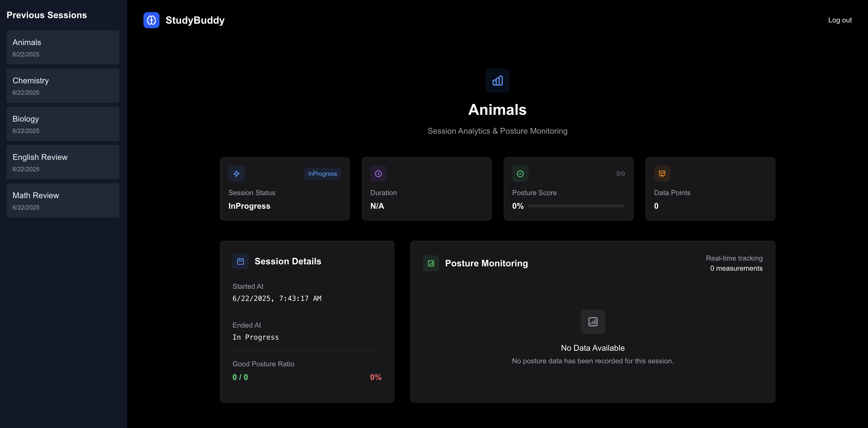The image size is (868, 428).
Task: Click the green chart icon beside Posture Monitoring
Action: 431,263
